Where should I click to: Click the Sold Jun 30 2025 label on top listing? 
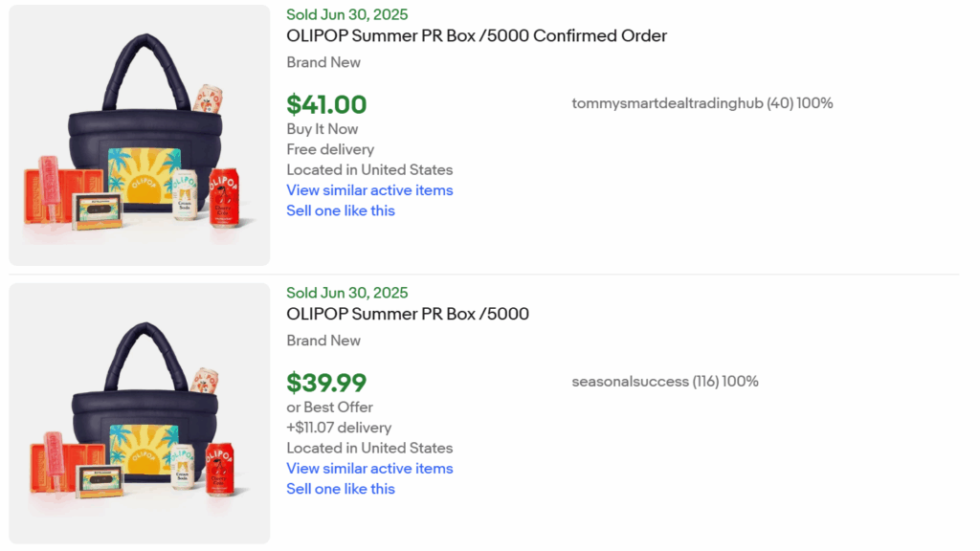346,14
